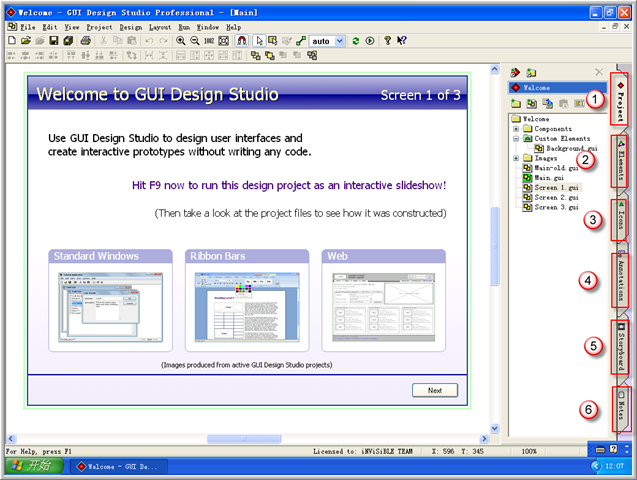Click the Welcome - GUI De... taskbar item
637x480 pixels.
pos(118,467)
